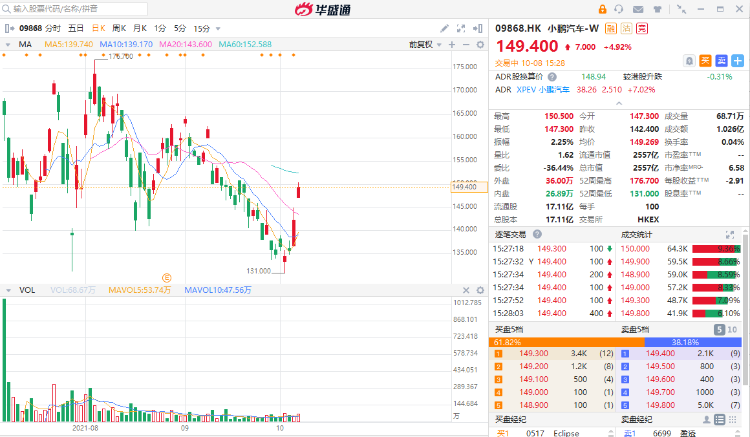Toggle left panel icon beside 09868

(x=9, y=29)
